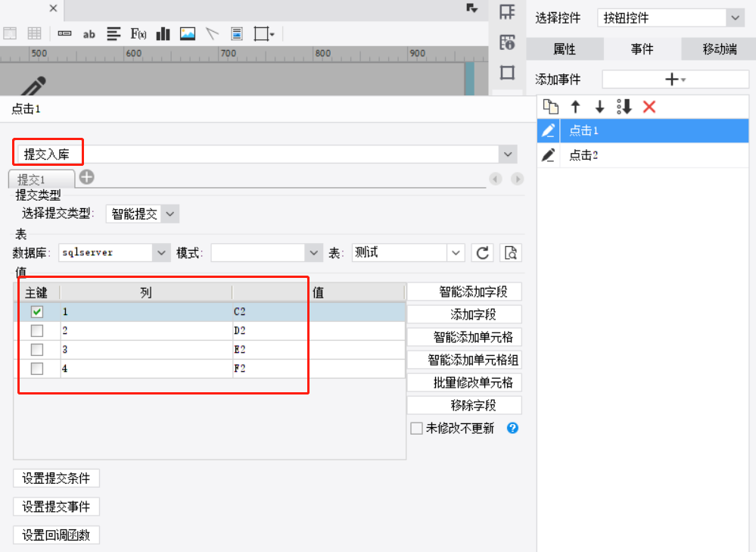The width and height of the screenshot is (756, 552).
Task: Click the 设置提交条件 button
Action: (x=56, y=479)
